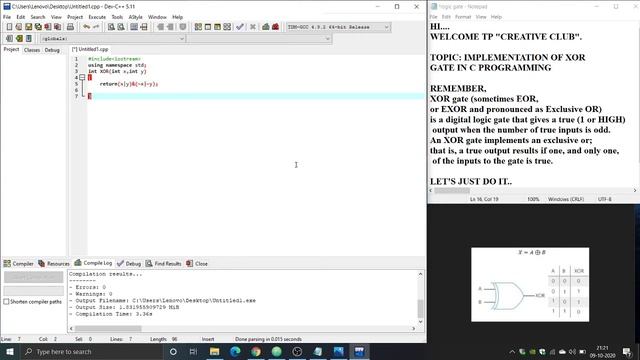Screen dimensions: 640x360
Task: Click the 'Compilation Time: 3.36s' log line
Action: click(x=111, y=314)
